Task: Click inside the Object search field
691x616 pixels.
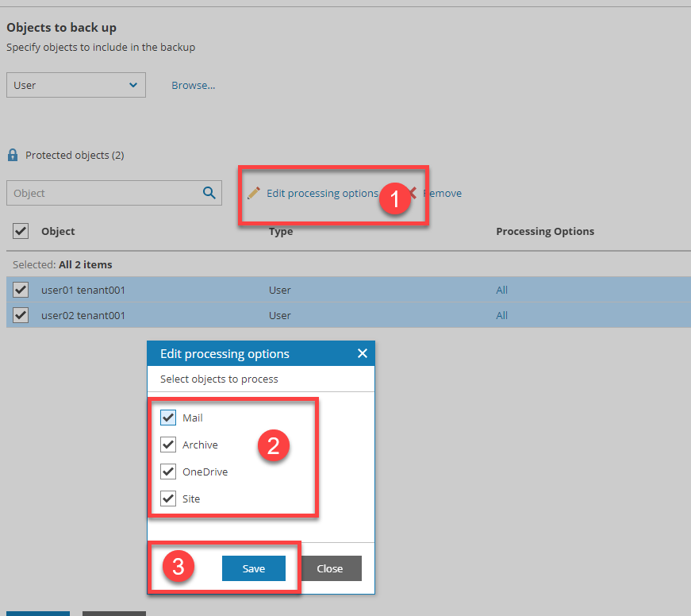Action: pyautogui.click(x=102, y=193)
